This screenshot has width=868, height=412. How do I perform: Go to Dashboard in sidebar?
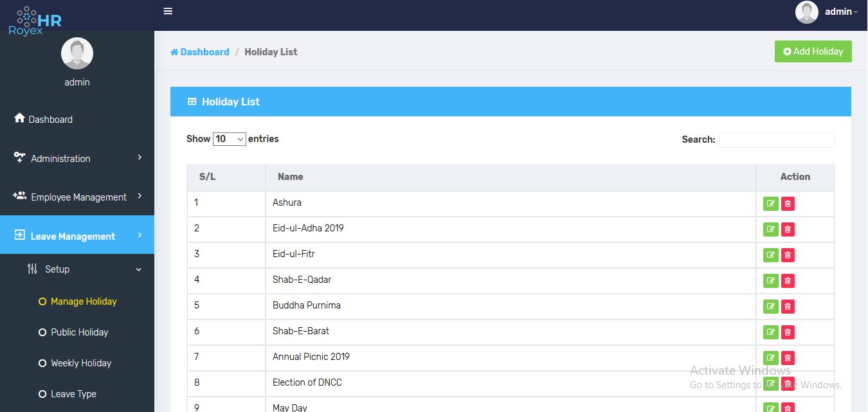click(77, 119)
